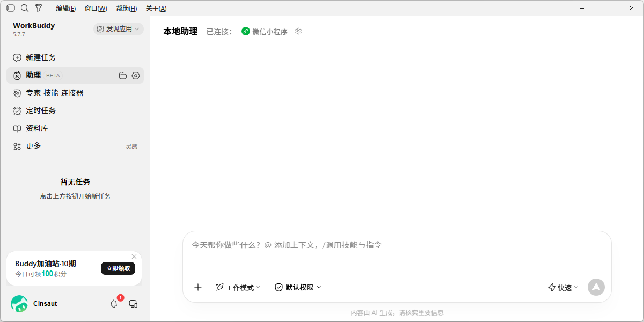The image size is (644, 322).
Task: Open the 帮助(H) menu
Action: click(126, 9)
